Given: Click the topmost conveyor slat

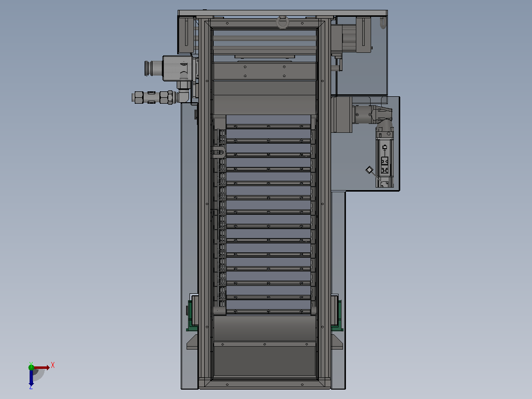Looking at the screenshot, I should click(x=268, y=126).
